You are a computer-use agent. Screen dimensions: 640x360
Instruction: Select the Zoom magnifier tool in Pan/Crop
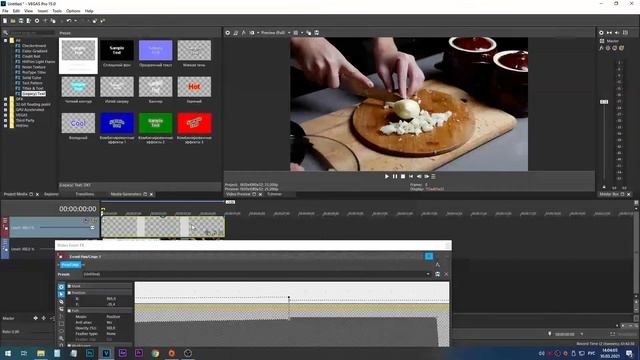(x=61, y=338)
